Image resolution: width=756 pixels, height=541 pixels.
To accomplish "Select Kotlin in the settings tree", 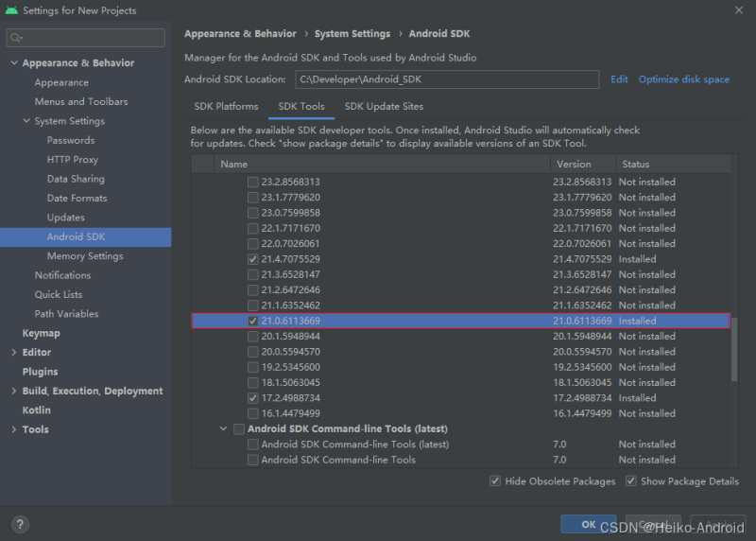I will pos(36,410).
